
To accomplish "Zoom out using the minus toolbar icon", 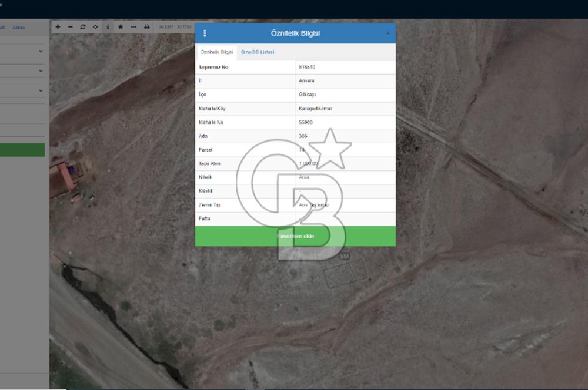I will [70, 27].
